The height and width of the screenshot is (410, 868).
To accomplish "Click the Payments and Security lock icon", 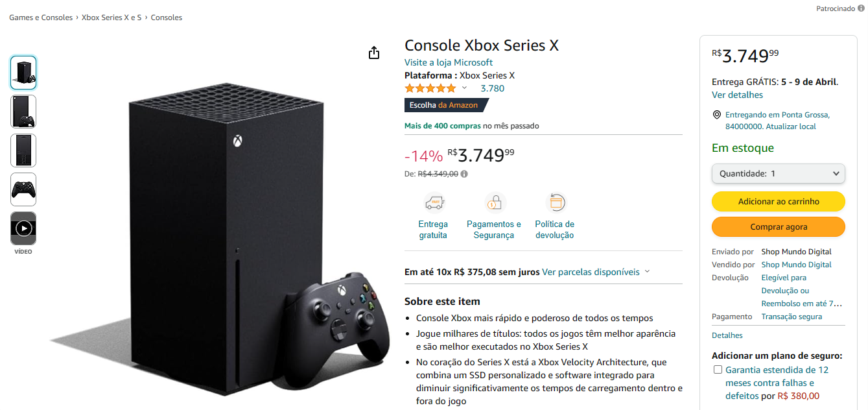I will [x=494, y=204].
